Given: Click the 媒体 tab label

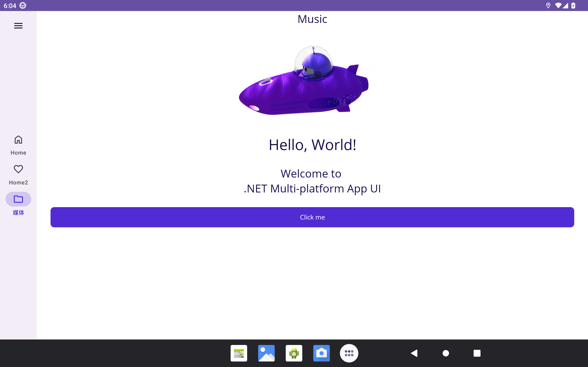Looking at the screenshot, I should pos(18,213).
